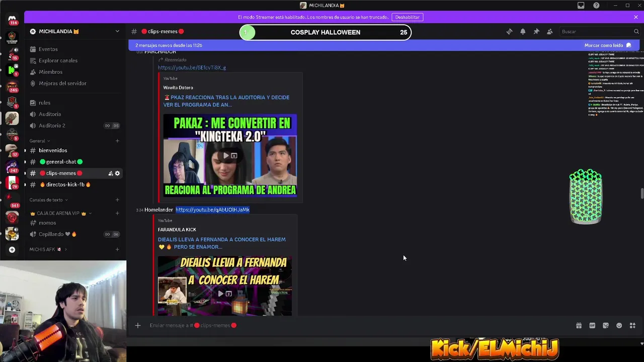
Task: Open highlighted youtu.be link by Homelander
Action: coord(212,210)
